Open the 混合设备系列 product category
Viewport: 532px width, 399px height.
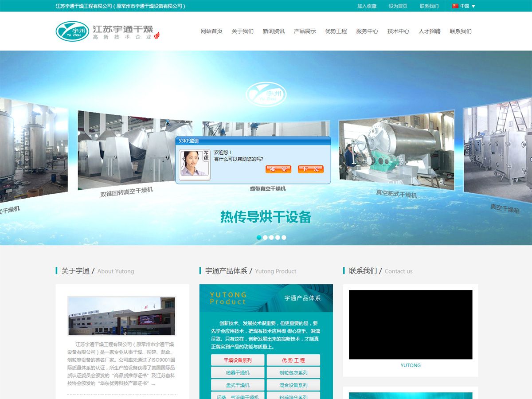(x=293, y=385)
